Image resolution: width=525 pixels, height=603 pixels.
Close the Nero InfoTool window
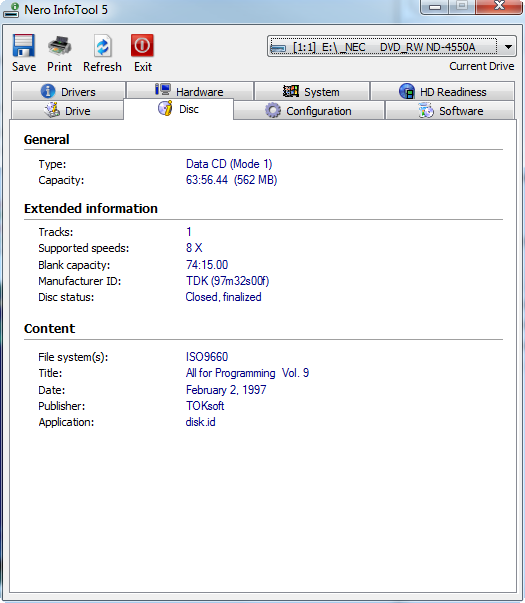point(499,6)
